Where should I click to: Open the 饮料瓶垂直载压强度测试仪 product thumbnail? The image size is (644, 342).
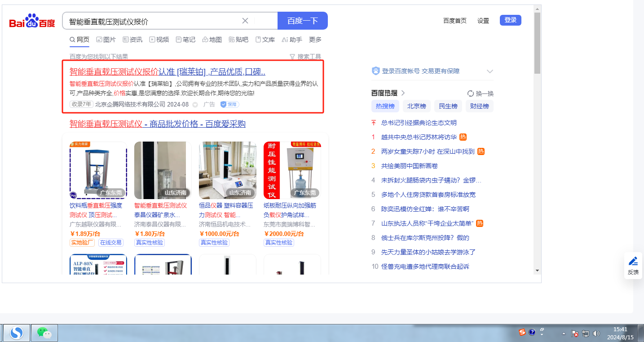coord(98,170)
